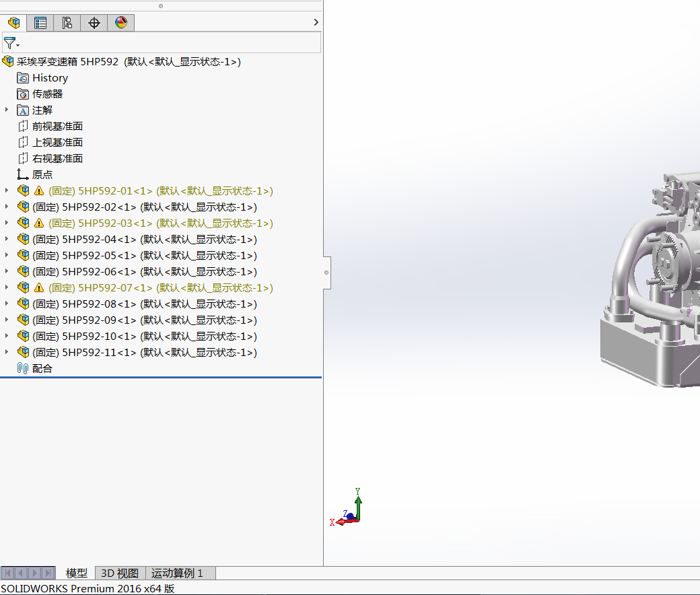
Task: Click the 配合 mates paperclip icon
Action: tap(23, 368)
